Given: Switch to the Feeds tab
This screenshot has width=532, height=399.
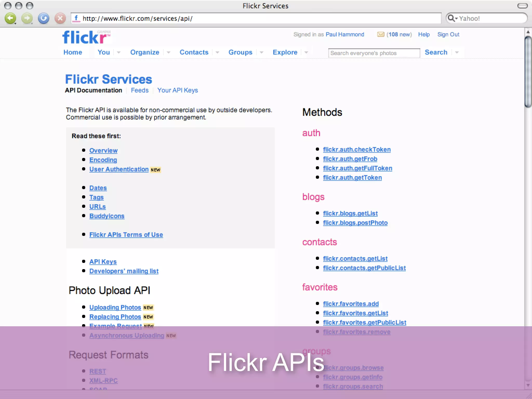Looking at the screenshot, I should coord(140,90).
